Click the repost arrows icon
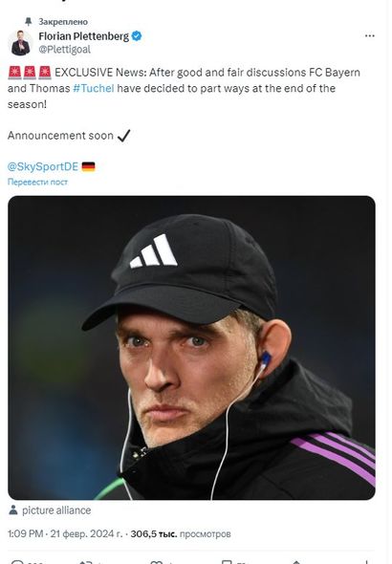392x564 pixels. tap(86, 562)
